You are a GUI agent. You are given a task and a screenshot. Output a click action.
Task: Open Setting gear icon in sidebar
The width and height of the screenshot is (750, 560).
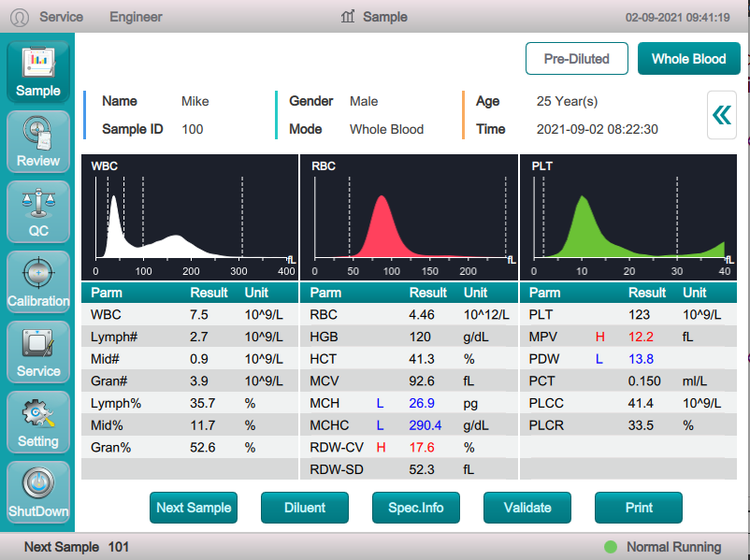click(x=37, y=421)
